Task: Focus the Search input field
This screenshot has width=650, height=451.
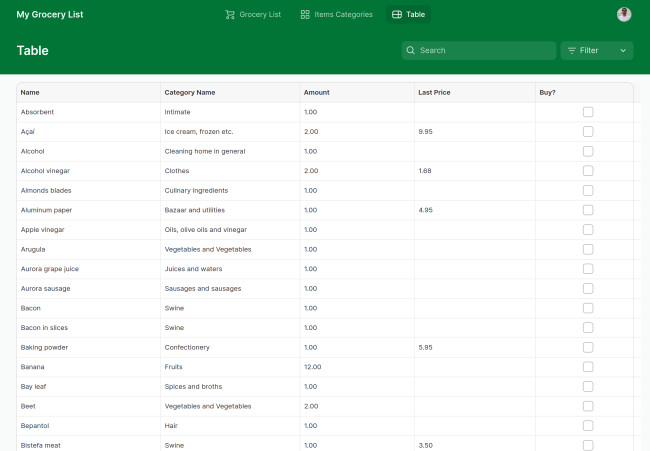Action: [x=484, y=50]
